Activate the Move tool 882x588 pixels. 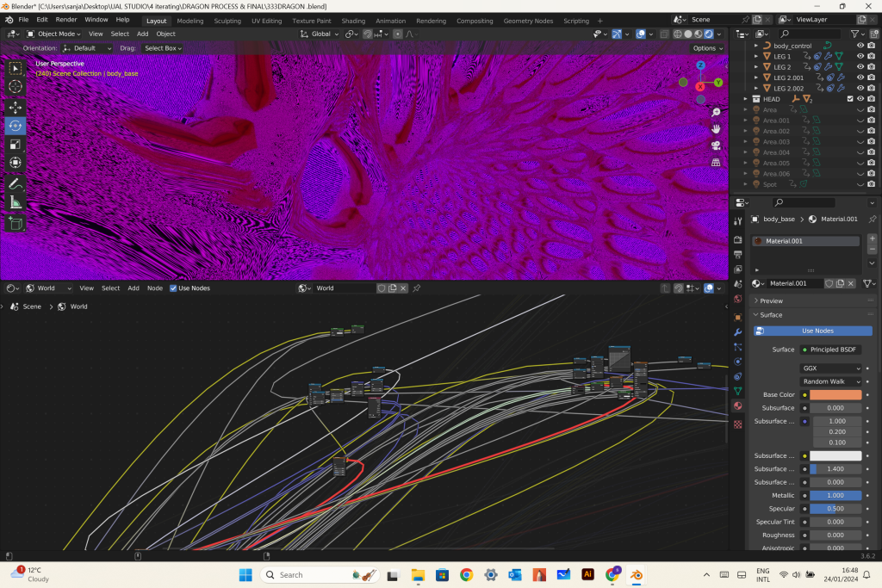[x=16, y=107]
